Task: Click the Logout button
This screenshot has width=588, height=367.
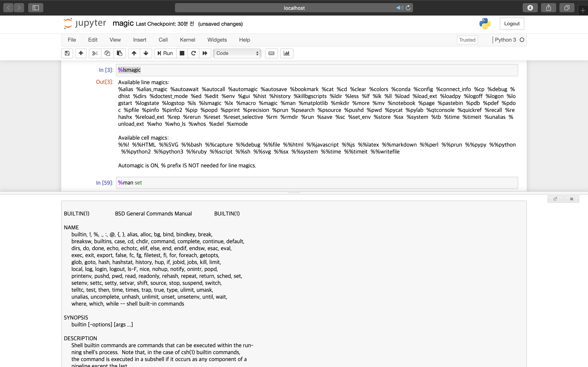Action: point(512,23)
